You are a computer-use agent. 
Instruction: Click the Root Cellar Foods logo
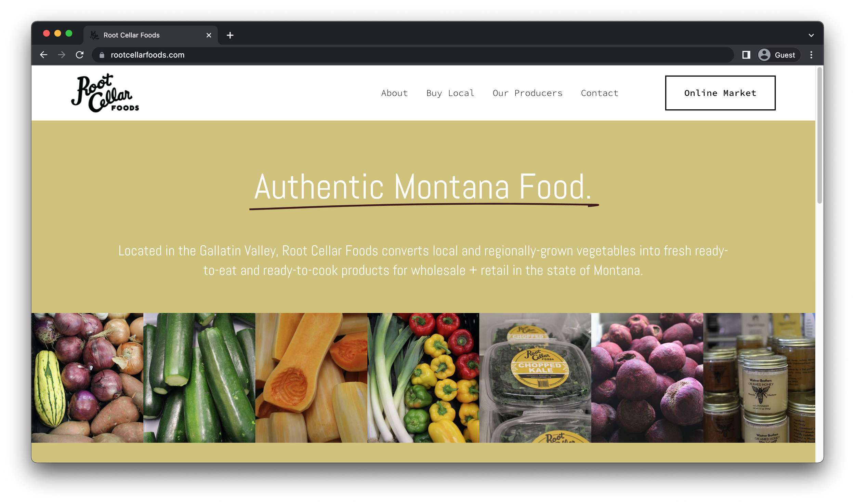(x=105, y=93)
